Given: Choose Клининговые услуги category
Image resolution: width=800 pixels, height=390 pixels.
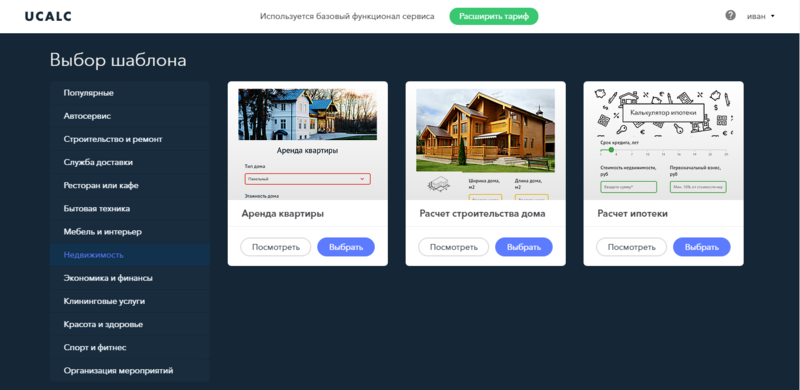Looking at the screenshot, I should (x=130, y=301).
